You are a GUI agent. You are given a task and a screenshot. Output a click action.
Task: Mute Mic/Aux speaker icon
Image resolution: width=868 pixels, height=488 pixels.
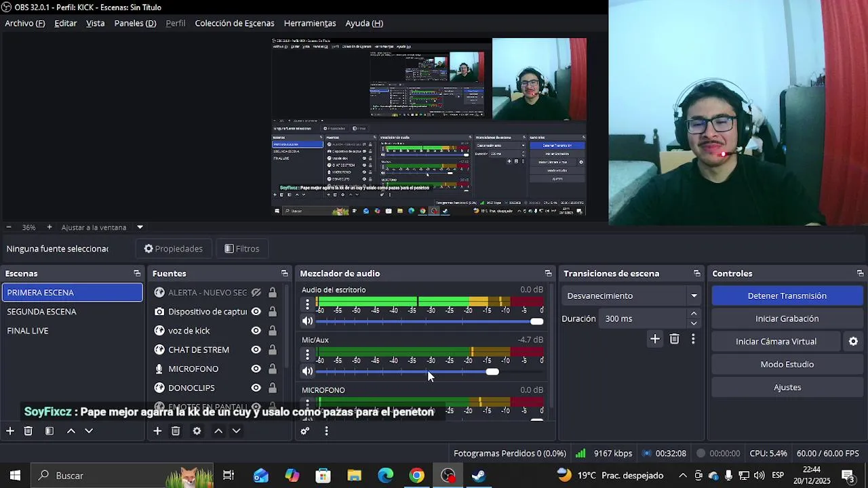point(308,371)
